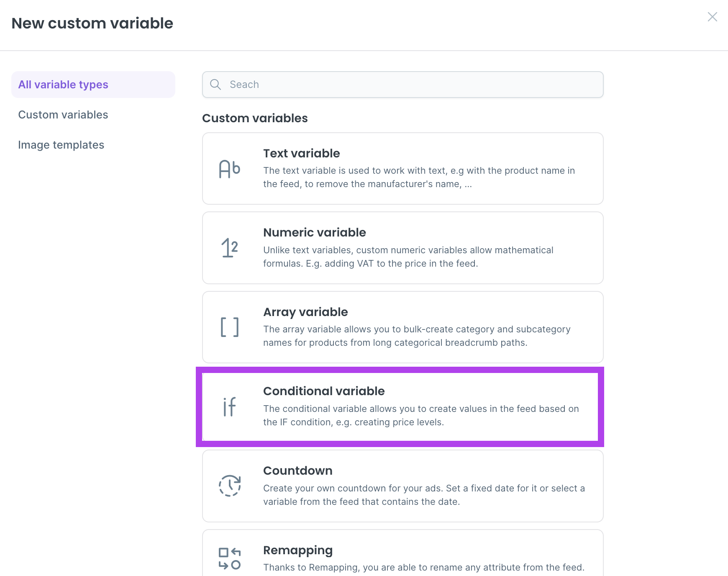Focus the Search input field

(x=414, y=85)
